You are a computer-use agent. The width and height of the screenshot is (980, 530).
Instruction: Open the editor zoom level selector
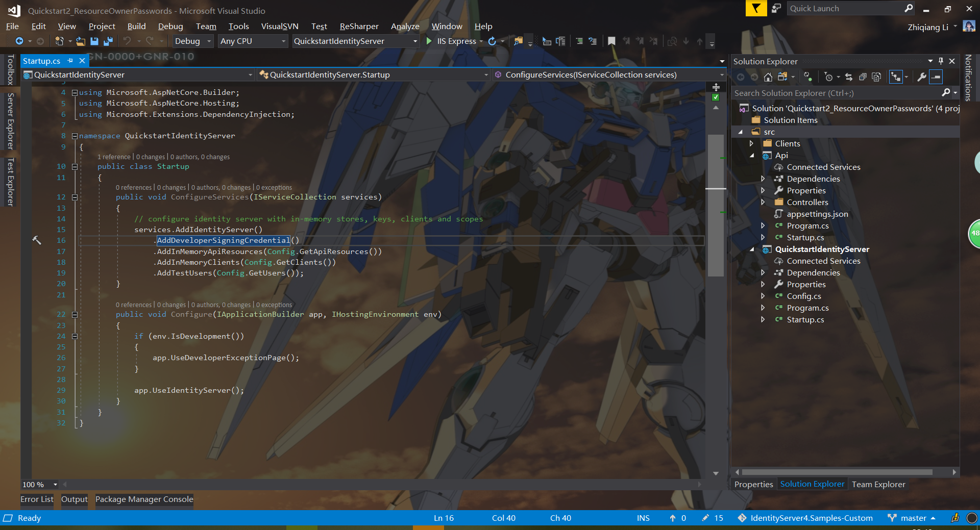[39, 485]
